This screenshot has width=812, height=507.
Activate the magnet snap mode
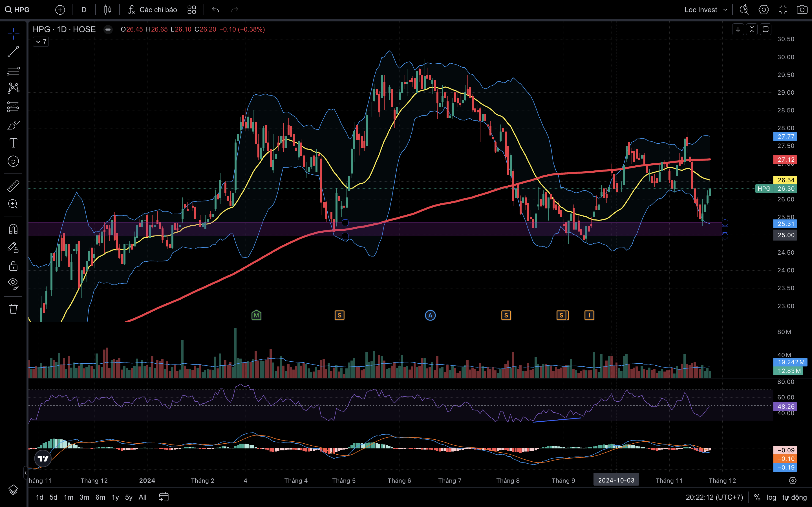[13, 229]
